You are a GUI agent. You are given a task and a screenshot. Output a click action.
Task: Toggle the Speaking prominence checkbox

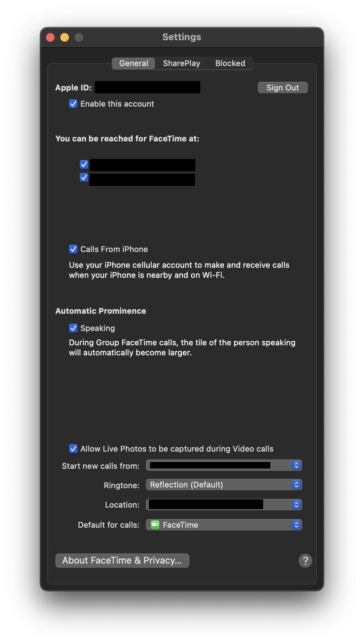tap(73, 328)
